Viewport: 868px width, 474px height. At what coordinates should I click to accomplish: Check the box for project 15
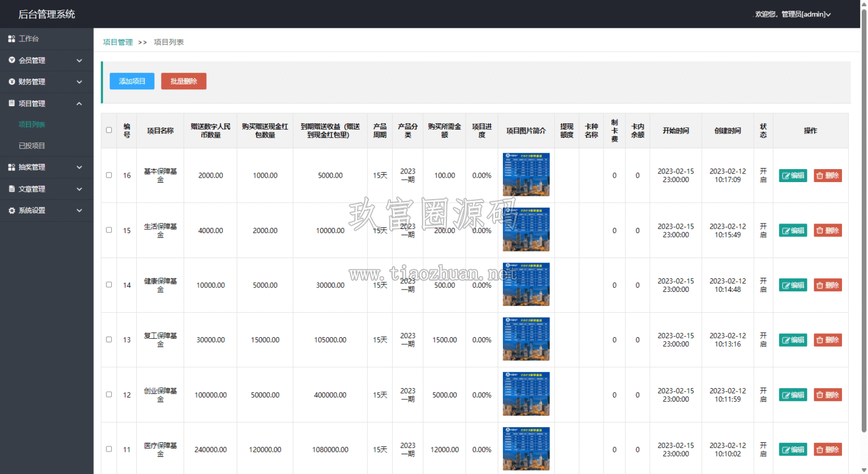point(109,230)
